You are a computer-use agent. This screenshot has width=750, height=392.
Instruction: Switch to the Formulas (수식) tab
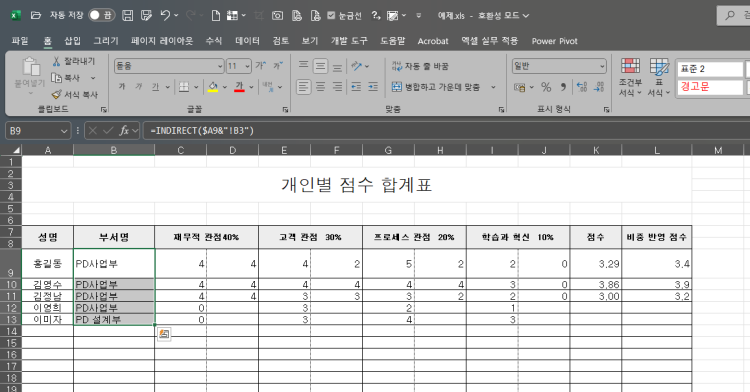[x=213, y=41]
